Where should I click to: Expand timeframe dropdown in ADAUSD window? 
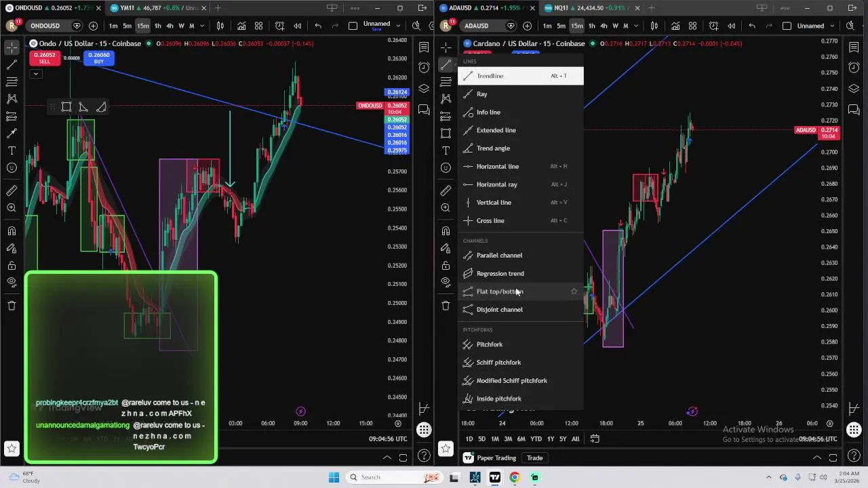[635, 26]
